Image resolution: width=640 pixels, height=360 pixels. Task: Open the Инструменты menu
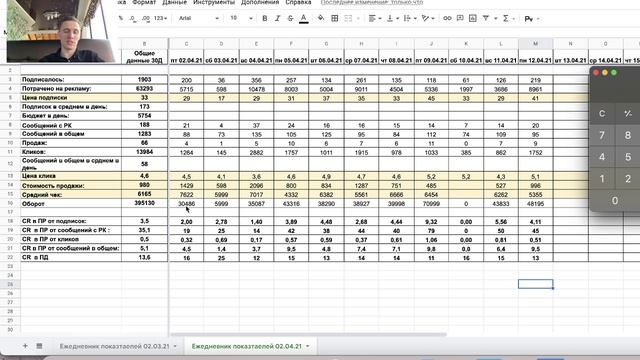(214, 2)
